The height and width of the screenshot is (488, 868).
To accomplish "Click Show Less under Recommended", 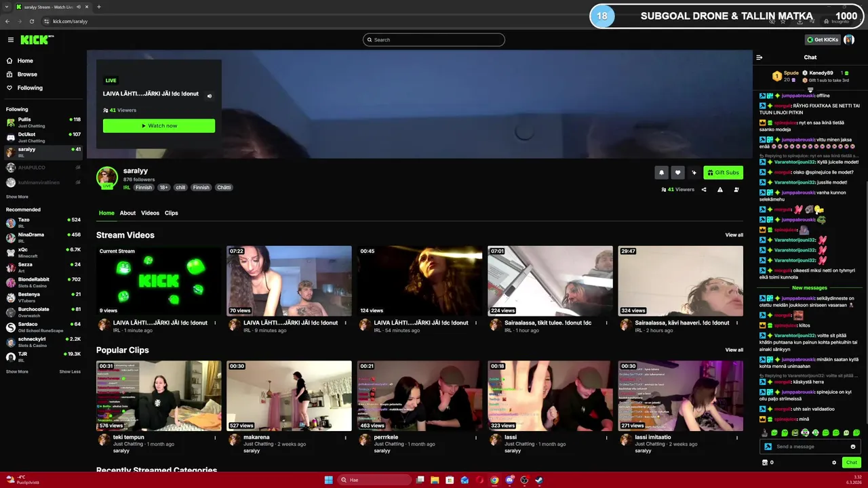I will [70, 371].
